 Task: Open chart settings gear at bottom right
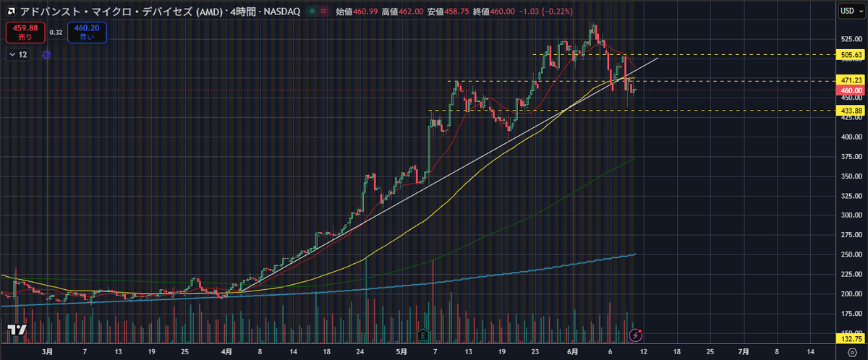(853, 353)
